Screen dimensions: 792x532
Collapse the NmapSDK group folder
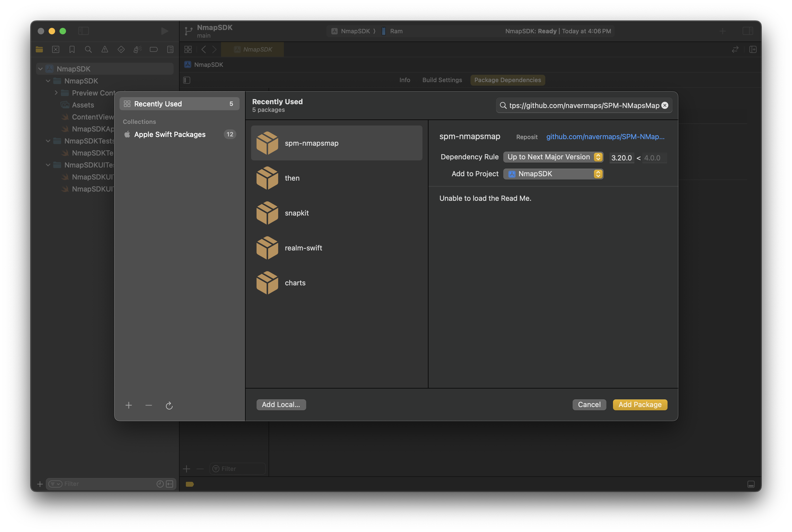pyautogui.click(x=48, y=81)
